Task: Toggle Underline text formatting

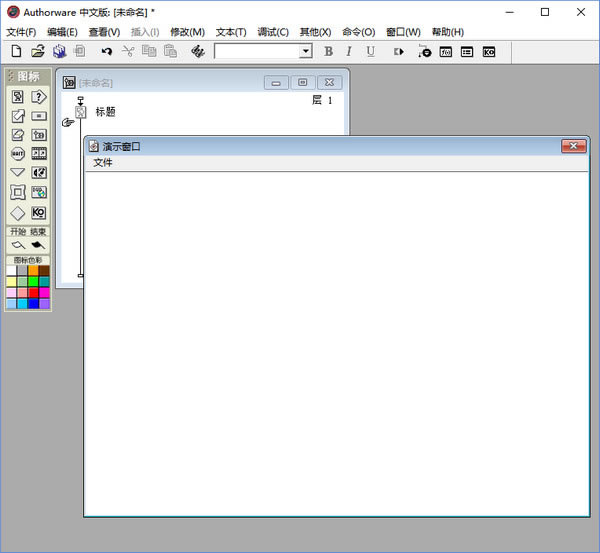Action: 370,51
